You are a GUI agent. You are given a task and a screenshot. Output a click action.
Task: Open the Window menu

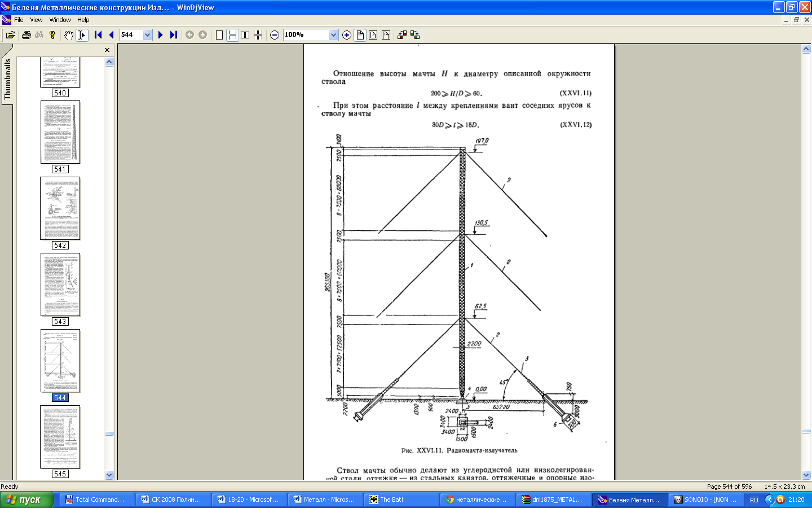pos(60,20)
